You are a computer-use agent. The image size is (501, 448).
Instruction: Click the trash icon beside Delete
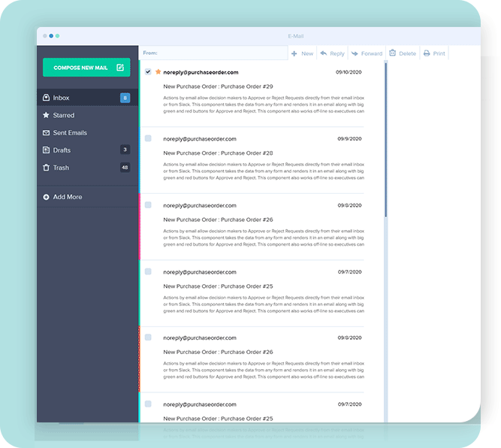coord(392,53)
